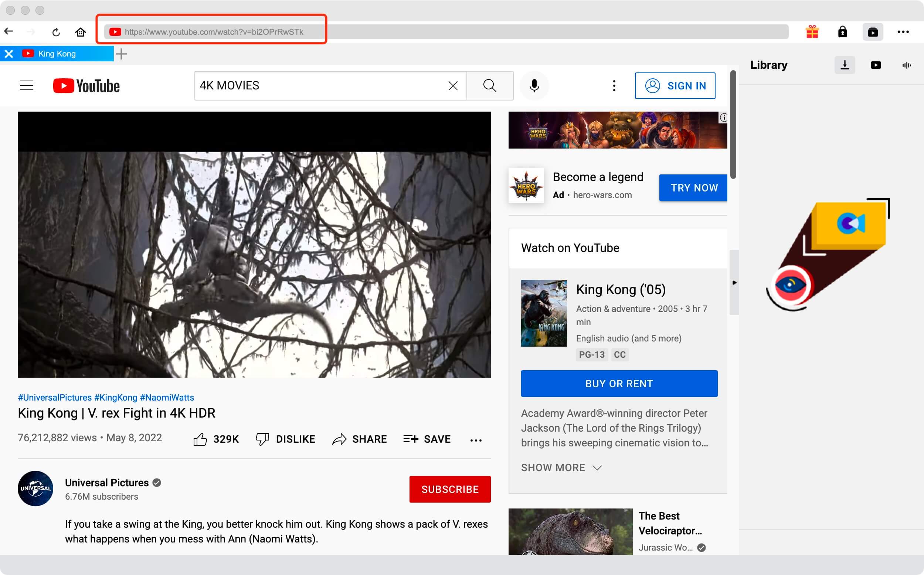This screenshot has height=575, width=924.
Task: Start voice search with the microphone icon
Action: coord(534,86)
